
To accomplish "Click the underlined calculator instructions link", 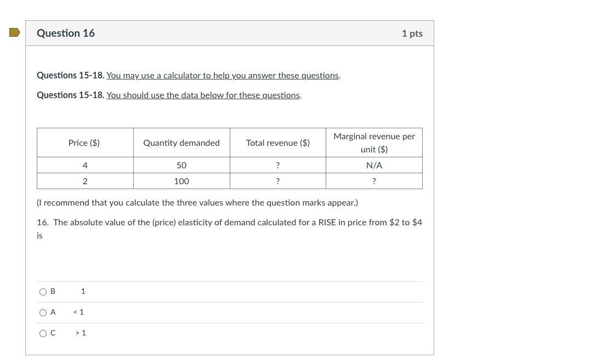I will [x=222, y=75].
